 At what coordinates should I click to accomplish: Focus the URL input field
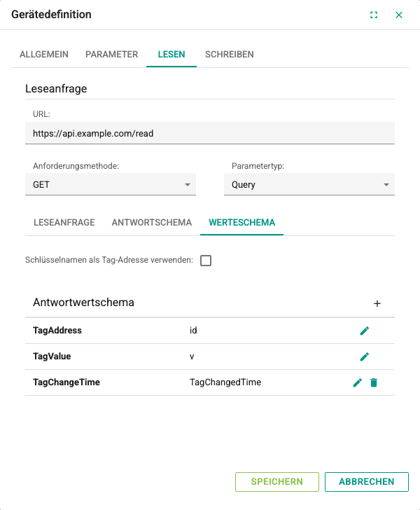210,133
